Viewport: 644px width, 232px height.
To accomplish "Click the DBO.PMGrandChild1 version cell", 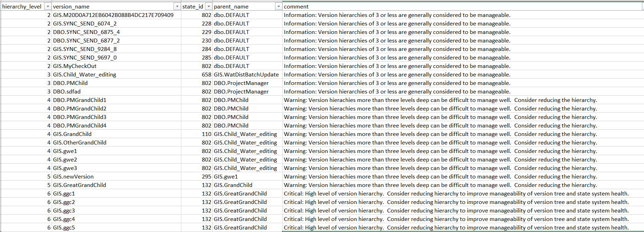I will (116, 100).
